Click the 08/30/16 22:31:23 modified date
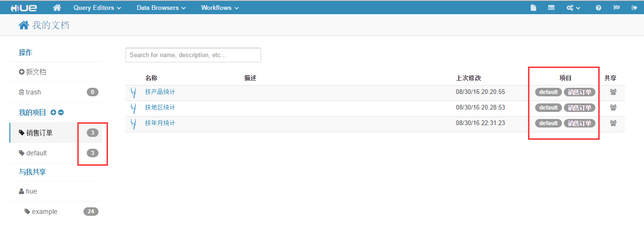 click(480, 123)
